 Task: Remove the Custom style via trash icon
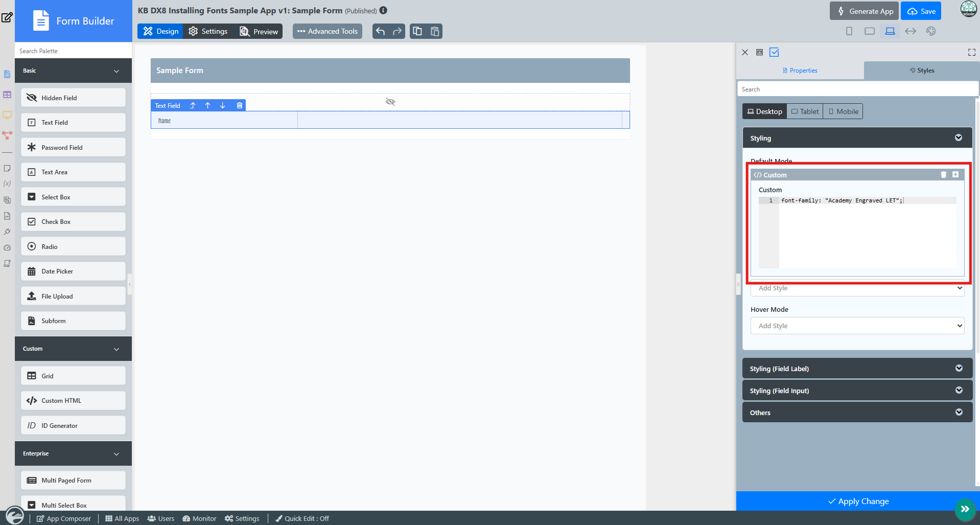point(944,175)
